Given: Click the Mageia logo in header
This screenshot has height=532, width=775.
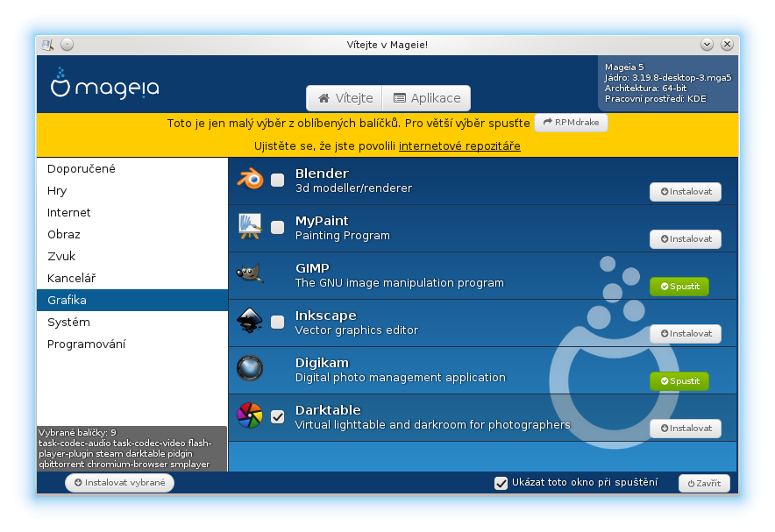Looking at the screenshot, I should pos(105,84).
